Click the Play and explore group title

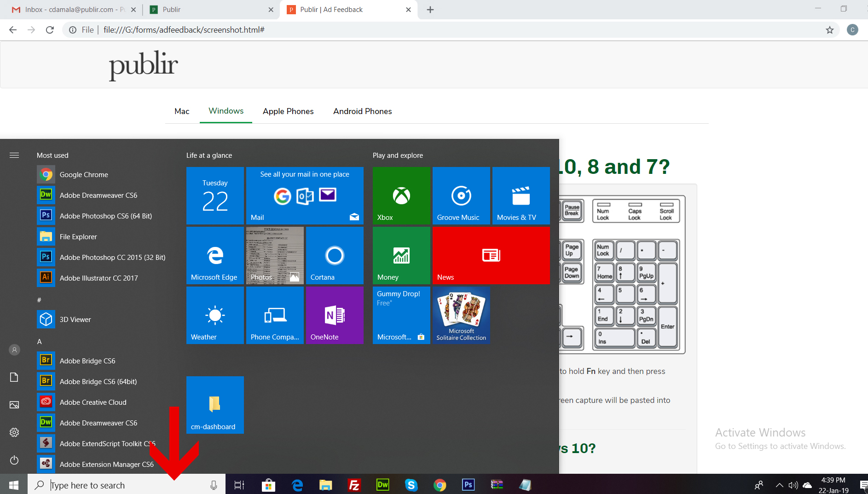pos(398,155)
